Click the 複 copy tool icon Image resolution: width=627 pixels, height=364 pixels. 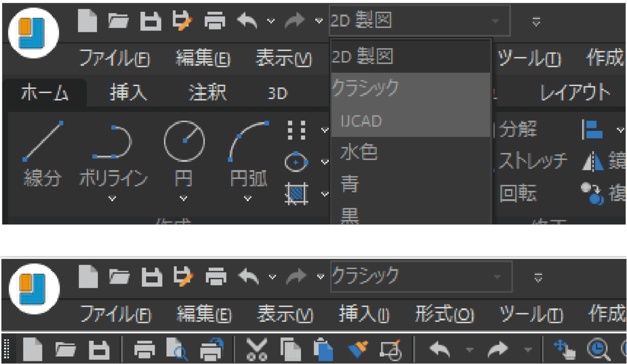pyautogui.click(x=592, y=193)
